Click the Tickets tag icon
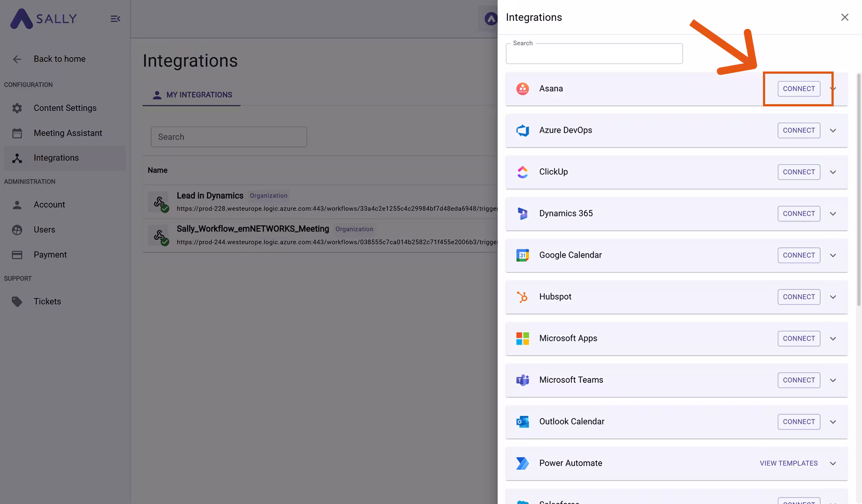Viewport: 862px width, 504px height. (17, 302)
